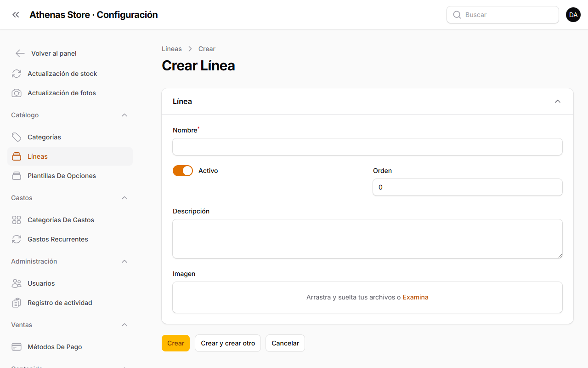Image resolution: width=588 pixels, height=368 pixels.
Task: Collapse the Gastos sidebar group
Action: 124,198
